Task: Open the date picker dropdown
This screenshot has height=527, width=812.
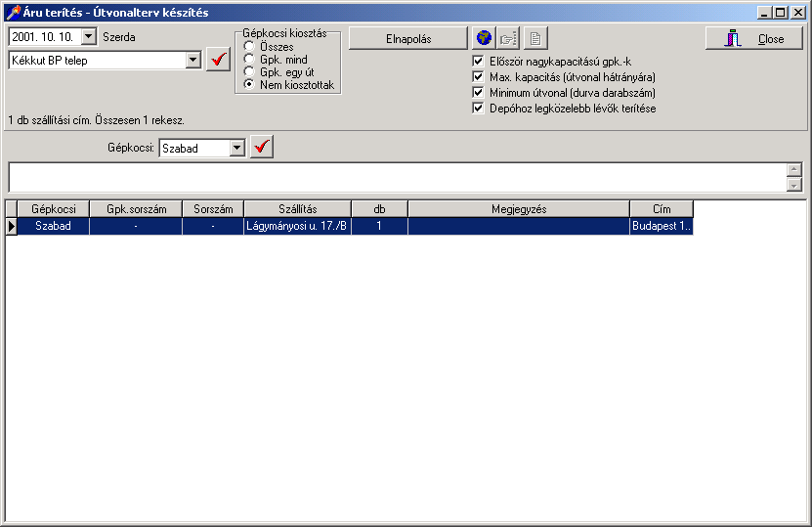Action: [x=89, y=37]
